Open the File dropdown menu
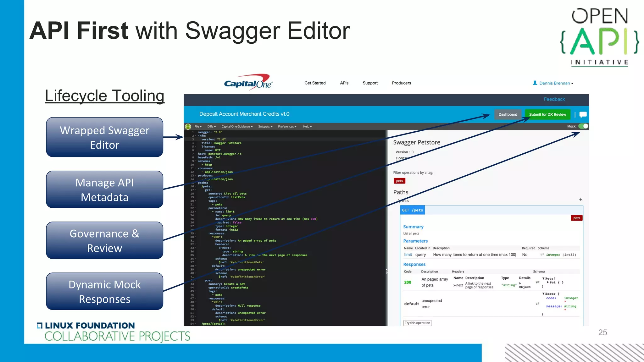 point(198,127)
